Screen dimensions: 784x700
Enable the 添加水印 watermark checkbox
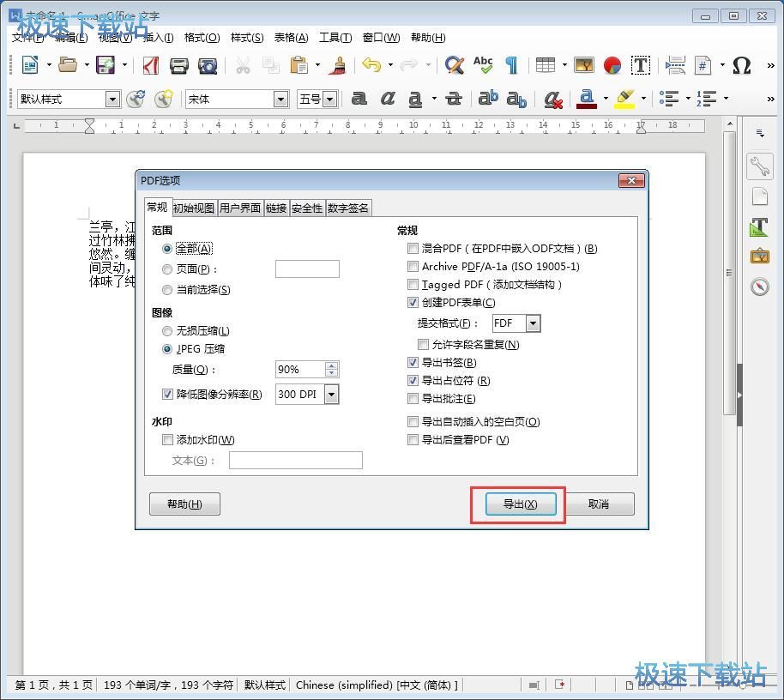tap(168, 439)
